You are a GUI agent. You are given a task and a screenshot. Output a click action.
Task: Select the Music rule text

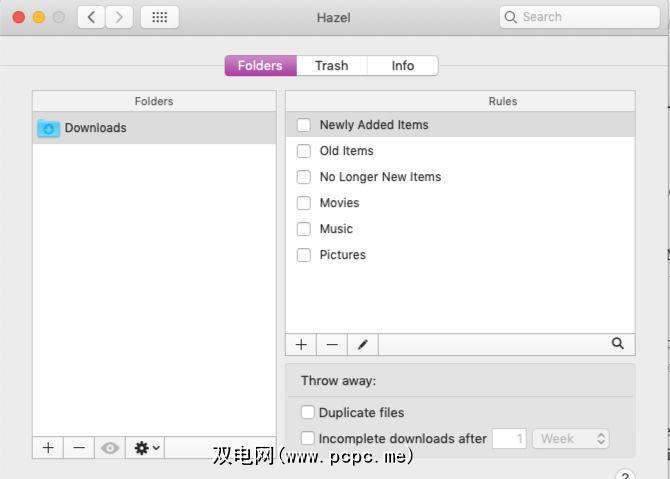pos(336,229)
